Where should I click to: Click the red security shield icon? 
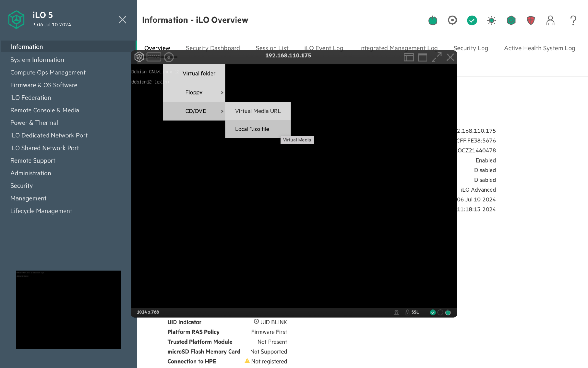pos(531,20)
